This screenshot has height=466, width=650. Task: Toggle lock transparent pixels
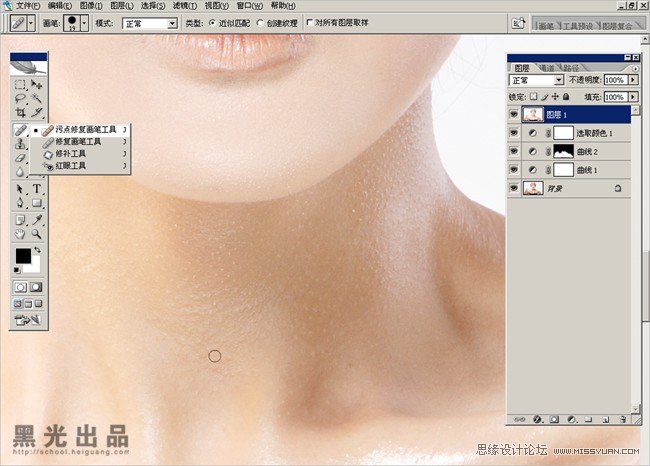click(534, 97)
